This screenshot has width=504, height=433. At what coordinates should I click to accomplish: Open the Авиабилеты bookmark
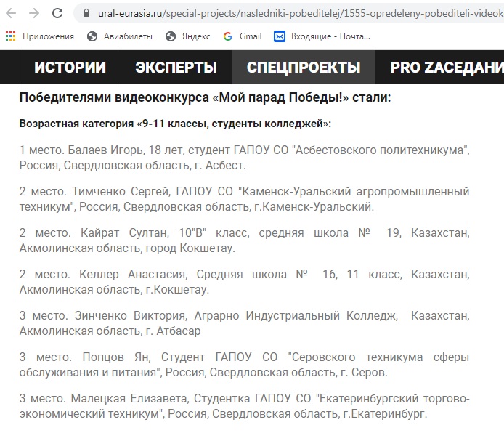[120, 36]
